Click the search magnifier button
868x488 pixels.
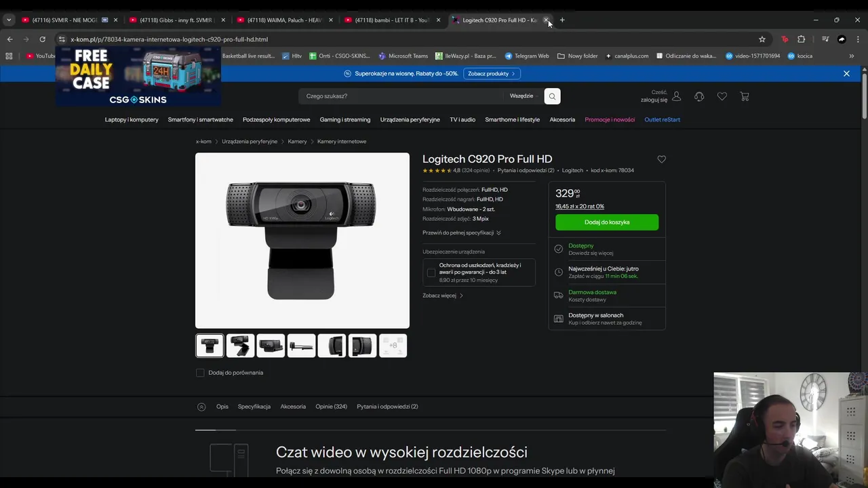coord(552,96)
